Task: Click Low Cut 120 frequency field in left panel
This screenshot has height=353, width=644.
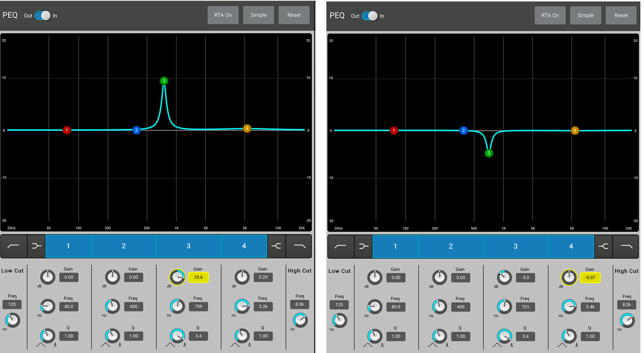Action: (x=12, y=304)
